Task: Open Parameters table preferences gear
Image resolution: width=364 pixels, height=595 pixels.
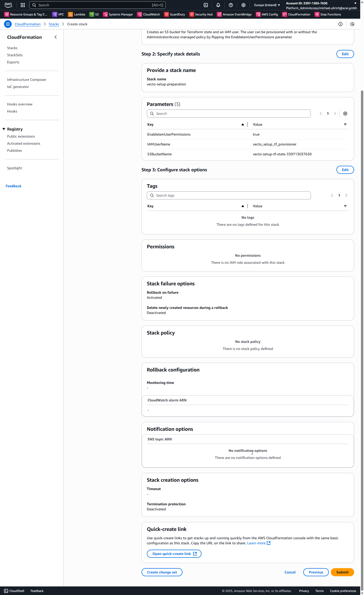Action: [x=345, y=114]
